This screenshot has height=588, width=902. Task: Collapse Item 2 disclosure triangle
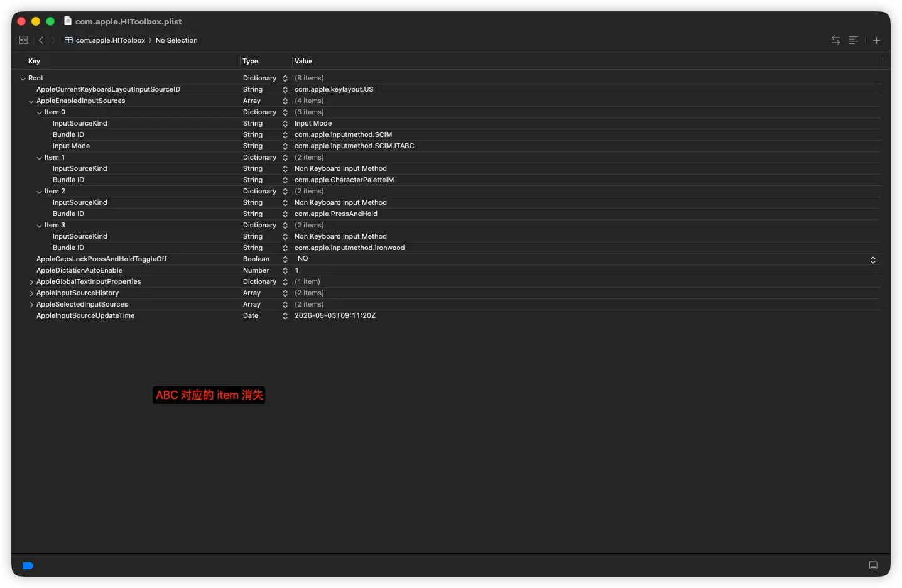pos(40,192)
